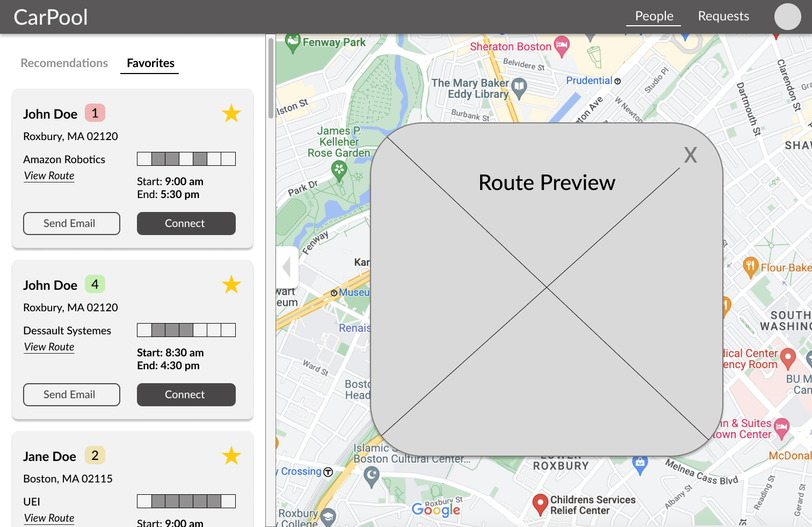Send Email to Dessault Systemes John Doe
The width and height of the screenshot is (812, 527).
pyautogui.click(x=71, y=394)
